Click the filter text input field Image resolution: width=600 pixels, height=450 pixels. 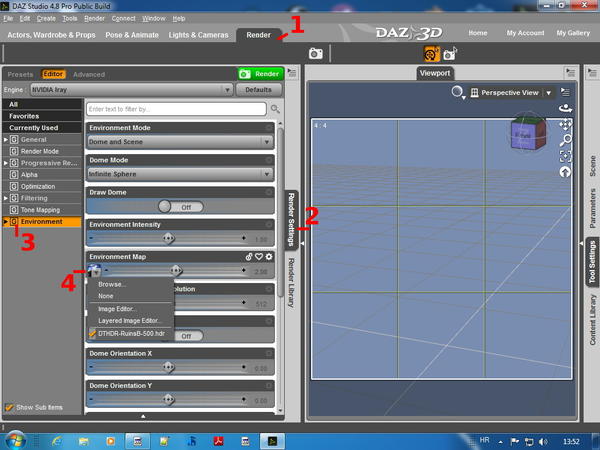click(x=176, y=109)
